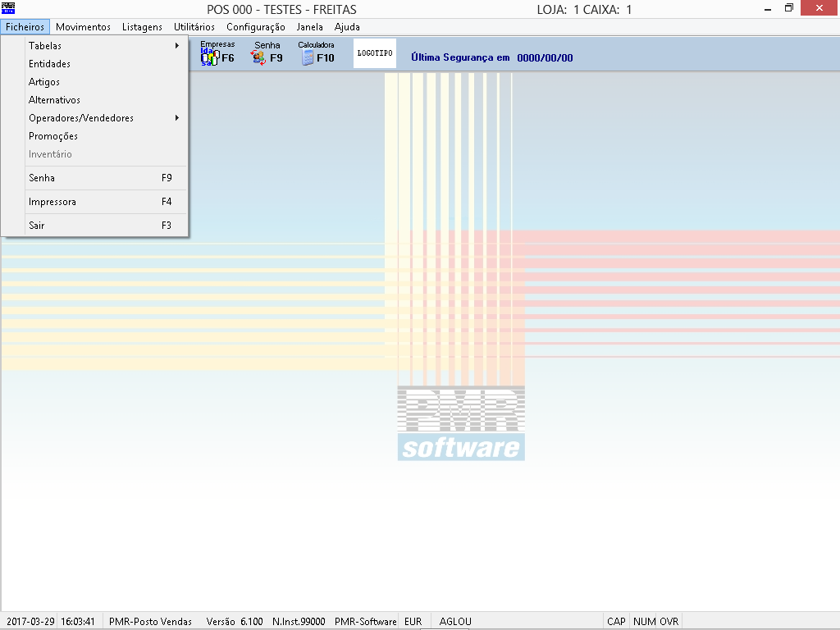Image resolution: width=840 pixels, height=630 pixels.
Task: Click the Senha F9 toolbar icon
Action: point(267,54)
